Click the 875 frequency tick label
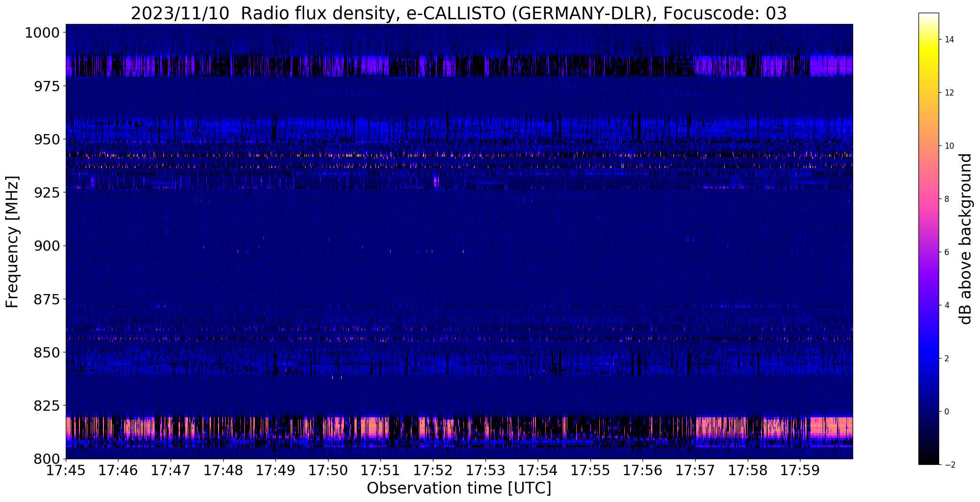 point(47,299)
